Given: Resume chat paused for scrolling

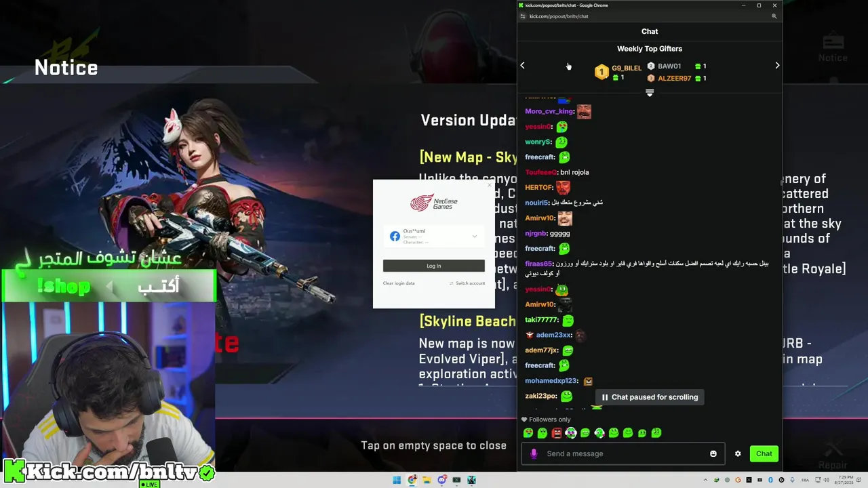Looking at the screenshot, I should click(650, 397).
